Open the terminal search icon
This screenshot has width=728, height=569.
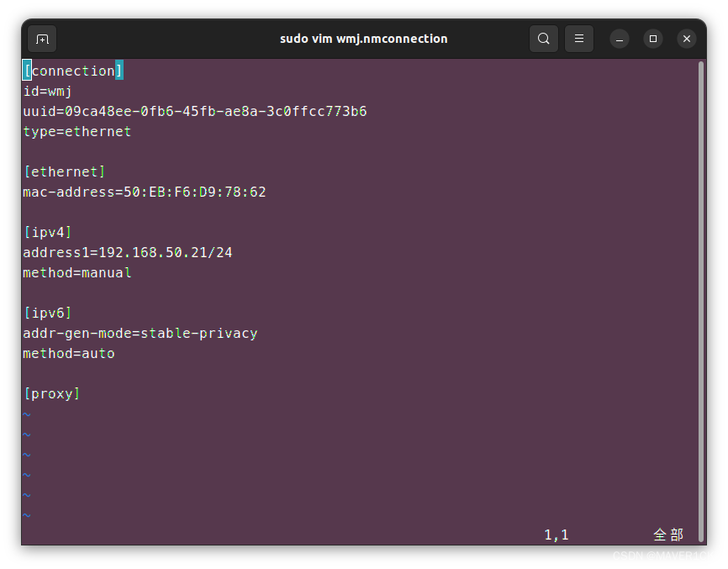(x=543, y=39)
